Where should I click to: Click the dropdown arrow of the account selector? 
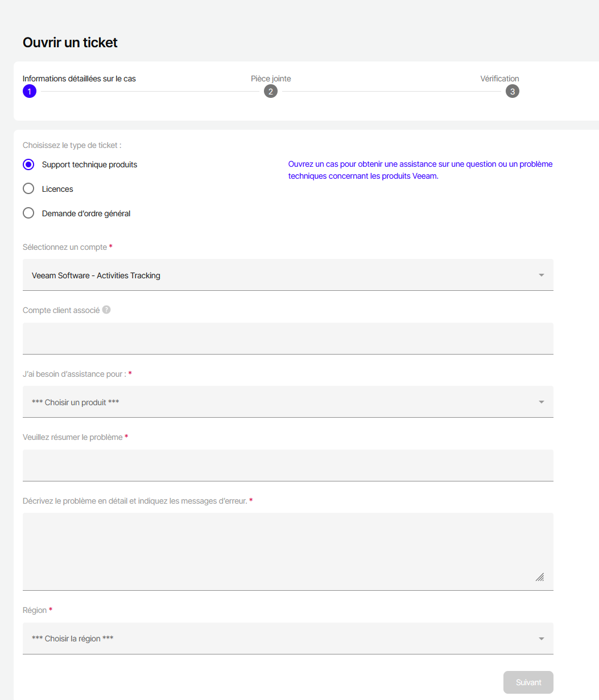click(542, 275)
